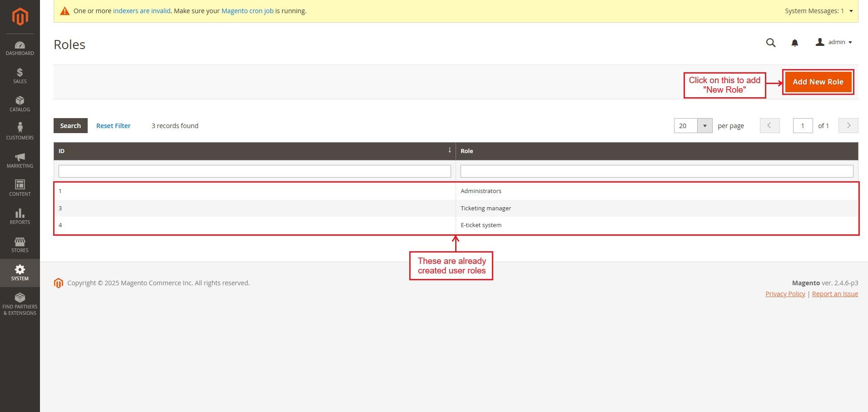Open the Reports sidebar menu
Screen dimensions: 868x412
(20, 217)
